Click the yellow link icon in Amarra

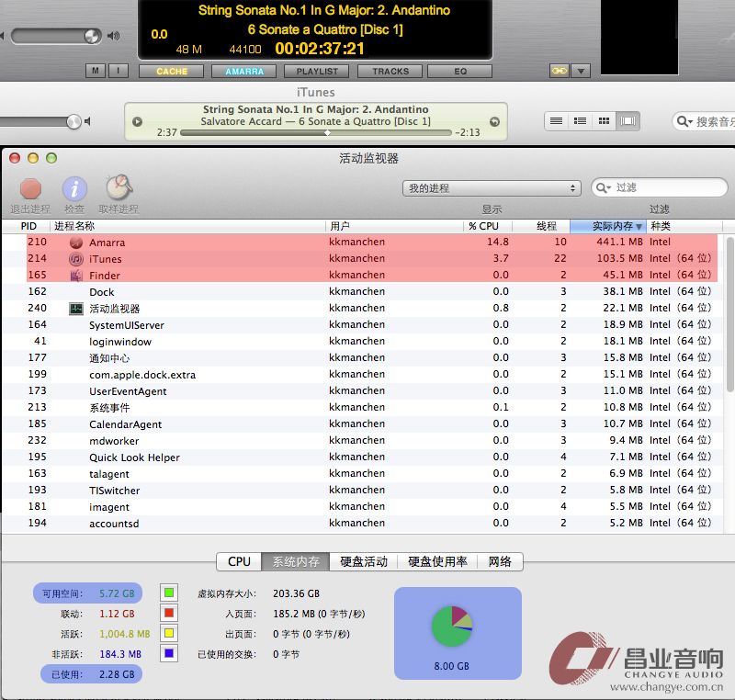click(x=560, y=72)
